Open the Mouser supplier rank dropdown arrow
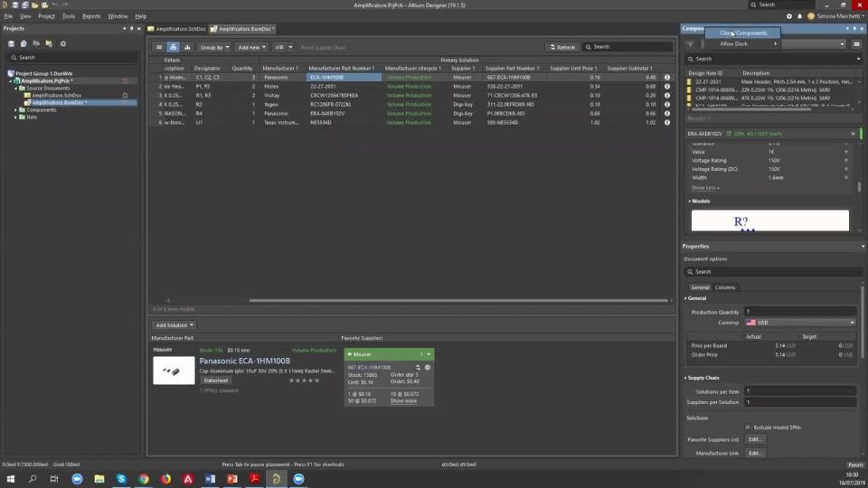The width and height of the screenshot is (868, 488). click(x=429, y=354)
